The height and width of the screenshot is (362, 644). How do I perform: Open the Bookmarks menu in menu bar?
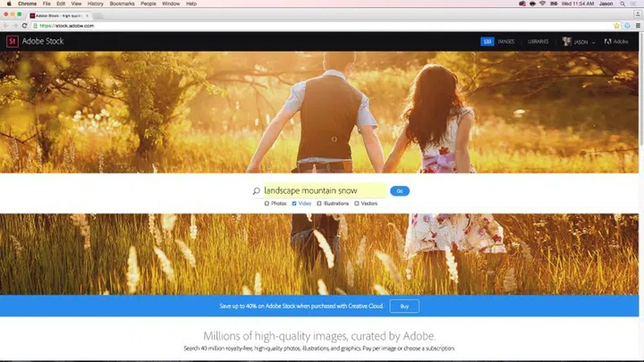(x=123, y=4)
